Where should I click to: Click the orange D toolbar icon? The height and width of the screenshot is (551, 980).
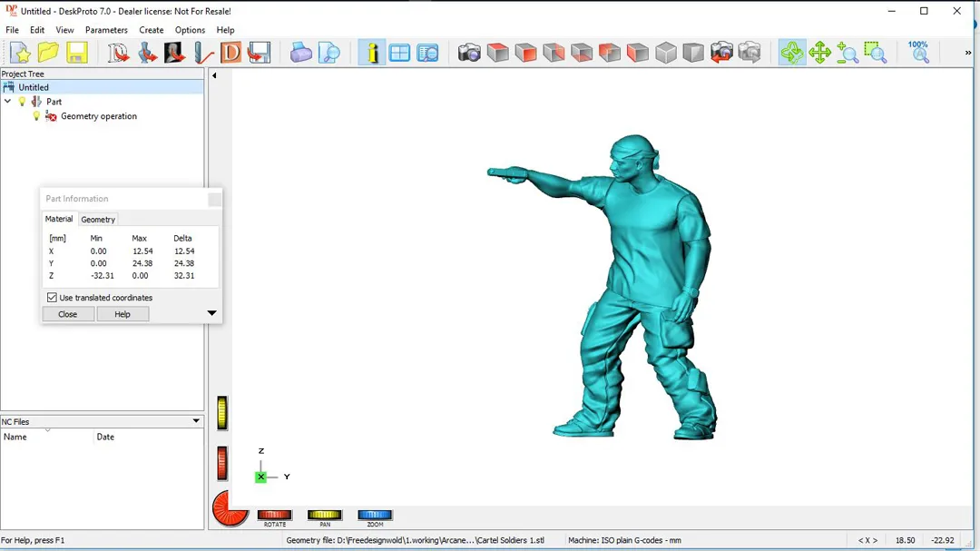point(230,53)
